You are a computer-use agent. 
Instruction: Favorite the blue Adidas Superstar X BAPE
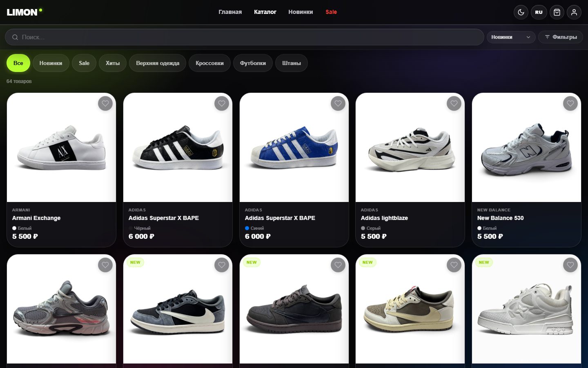pyautogui.click(x=338, y=103)
